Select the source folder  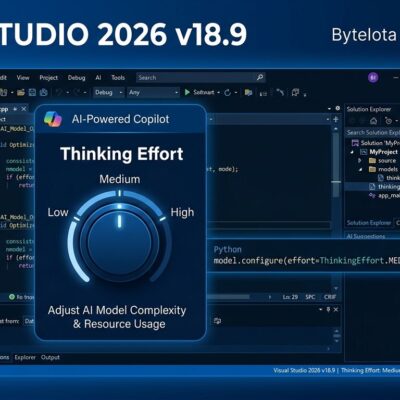(x=382, y=161)
